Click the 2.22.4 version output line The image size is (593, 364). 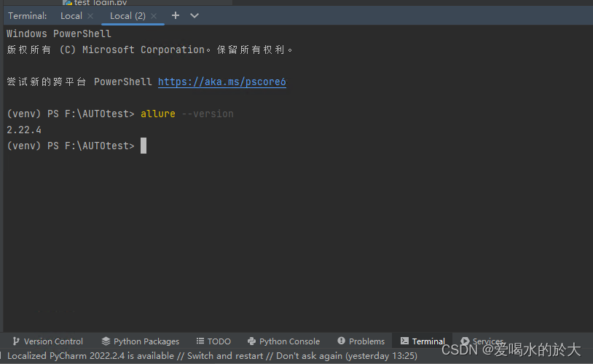pyautogui.click(x=24, y=130)
